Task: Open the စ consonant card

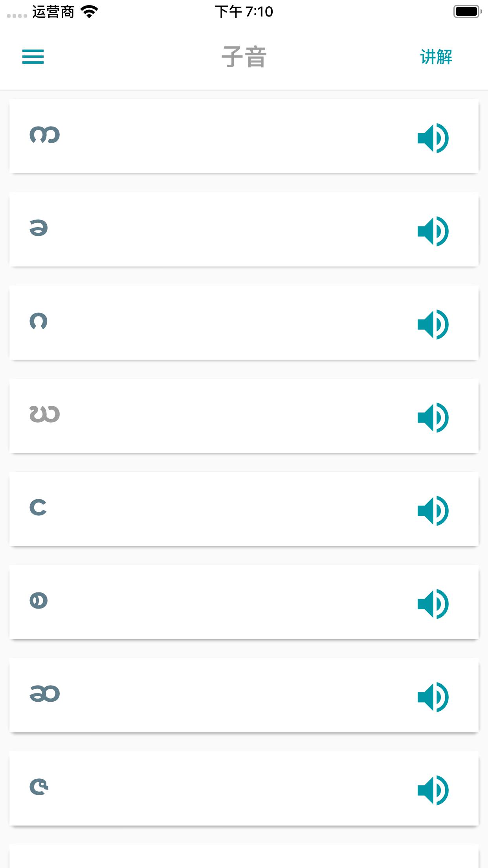Action: pyautogui.click(x=244, y=602)
